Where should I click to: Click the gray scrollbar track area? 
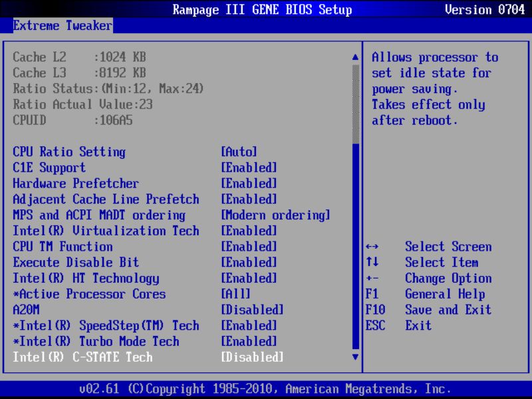tap(355, 104)
